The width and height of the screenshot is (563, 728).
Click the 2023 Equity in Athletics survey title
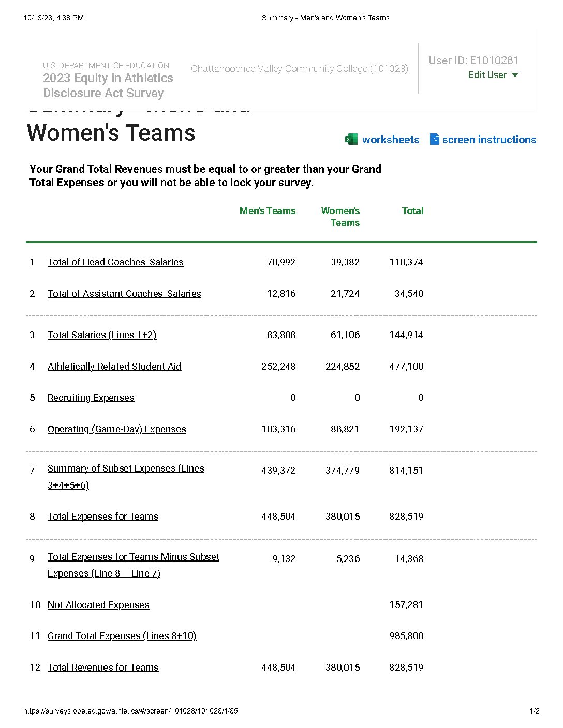click(x=108, y=85)
